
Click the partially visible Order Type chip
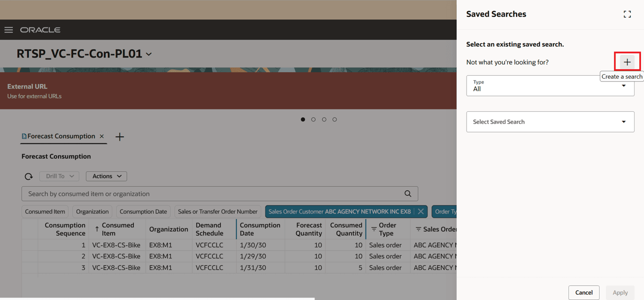[444, 212]
